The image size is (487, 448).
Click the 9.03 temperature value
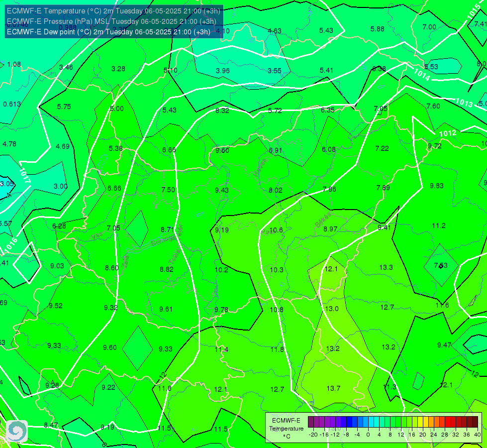57,266
